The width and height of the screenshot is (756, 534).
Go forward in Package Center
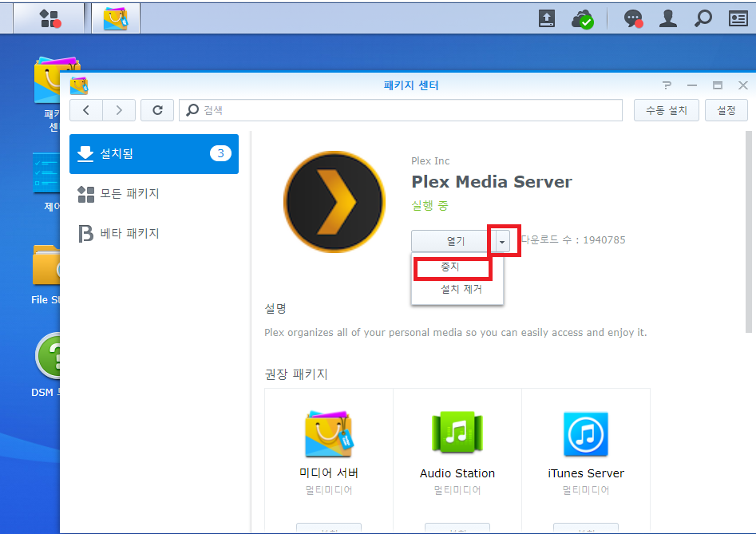tap(119, 110)
